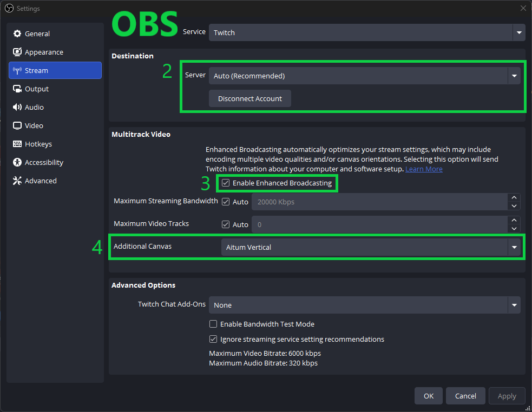This screenshot has height=412, width=532.
Task: Open the Learn More link
Action: pyautogui.click(x=424, y=169)
